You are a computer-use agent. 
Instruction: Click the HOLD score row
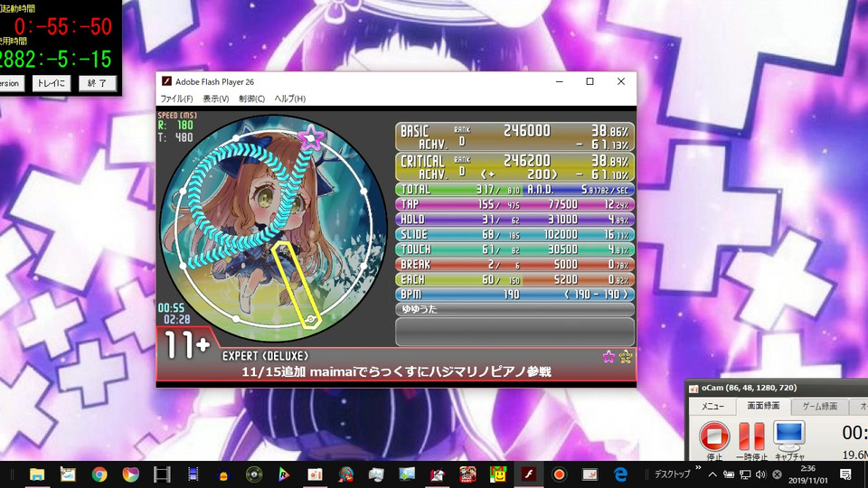(x=514, y=219)
